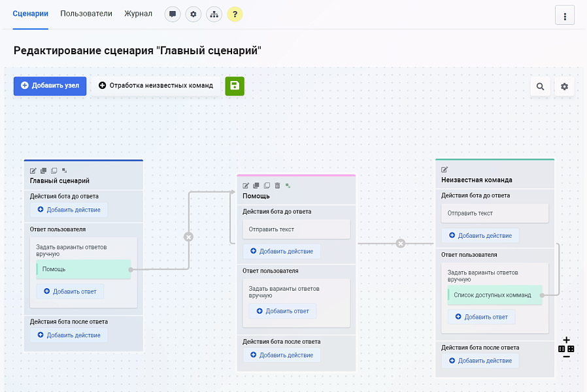Open the settings gear above the canvas
Viewport: 587px width, 392px height.
click(564, 86)
